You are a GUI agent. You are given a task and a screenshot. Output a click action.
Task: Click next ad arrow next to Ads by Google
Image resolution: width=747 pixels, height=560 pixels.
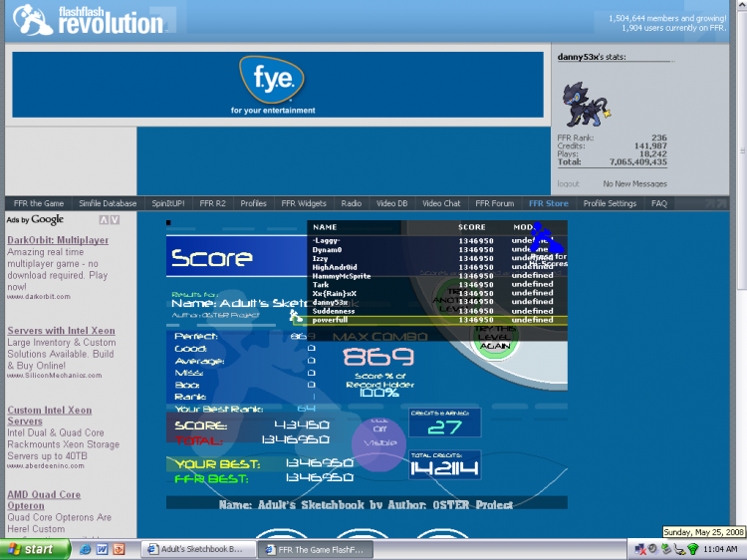[115, 219]
